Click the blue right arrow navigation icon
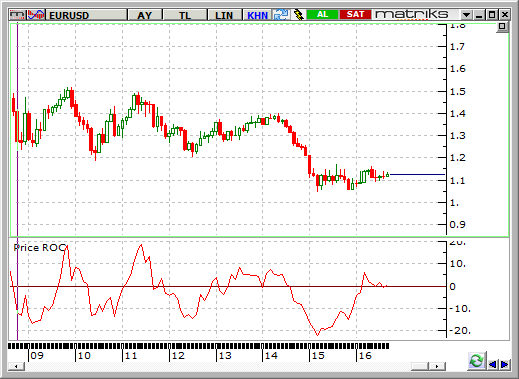Screen dimensions: 519x379 point(504,364)
